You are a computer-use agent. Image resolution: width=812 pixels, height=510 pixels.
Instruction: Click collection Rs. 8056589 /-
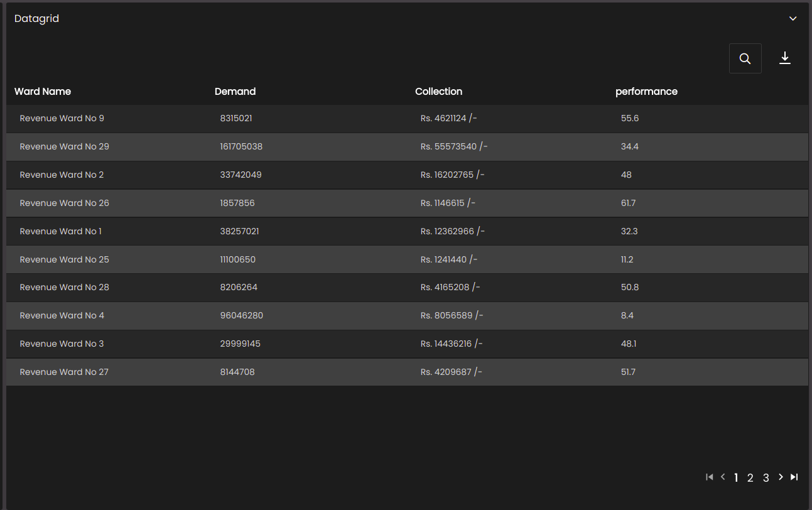click(x=452, y=315)
